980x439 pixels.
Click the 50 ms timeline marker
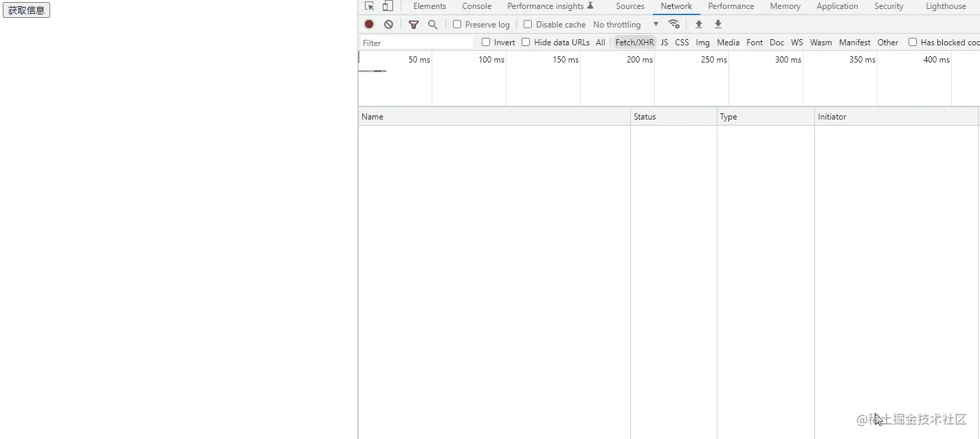[x=419, y=60]
